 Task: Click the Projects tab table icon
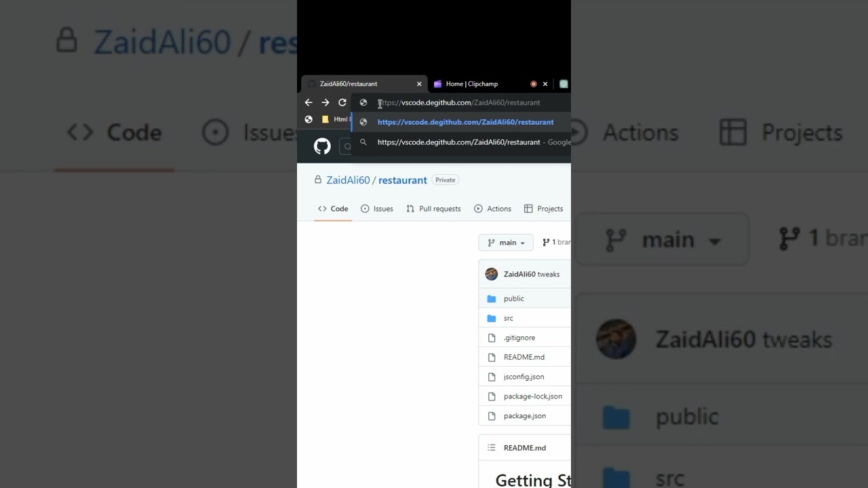pos(528,209)
